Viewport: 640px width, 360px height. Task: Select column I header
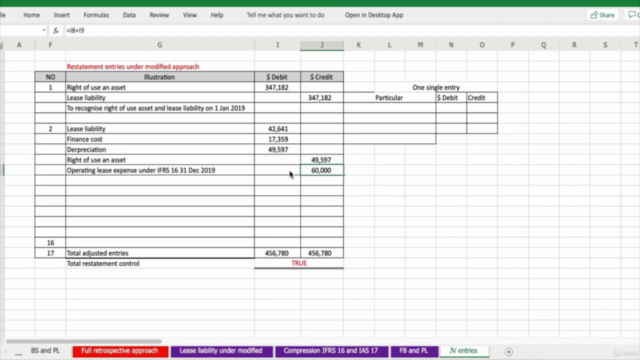point(278,45)
